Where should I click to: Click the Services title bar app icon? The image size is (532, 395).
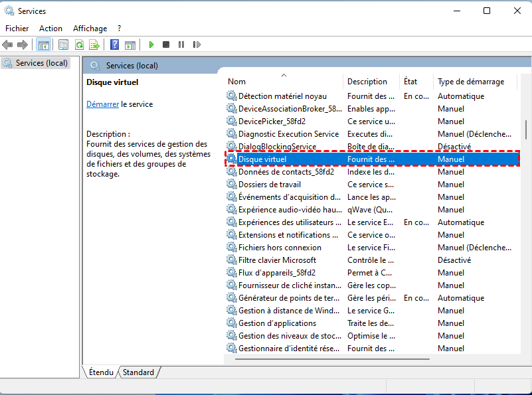pyautogui.click(x=9, y=11)
